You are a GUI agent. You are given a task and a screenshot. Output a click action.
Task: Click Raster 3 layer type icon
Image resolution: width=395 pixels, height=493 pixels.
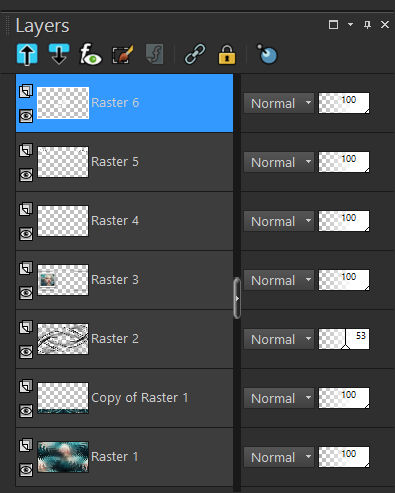pyautogui.click(x=26, y=268)
